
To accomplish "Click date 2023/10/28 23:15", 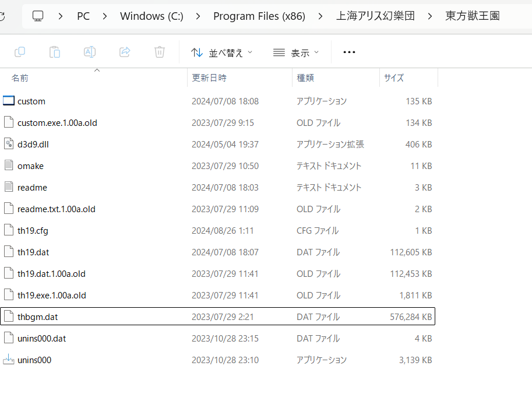I will (x=225, y=339).
